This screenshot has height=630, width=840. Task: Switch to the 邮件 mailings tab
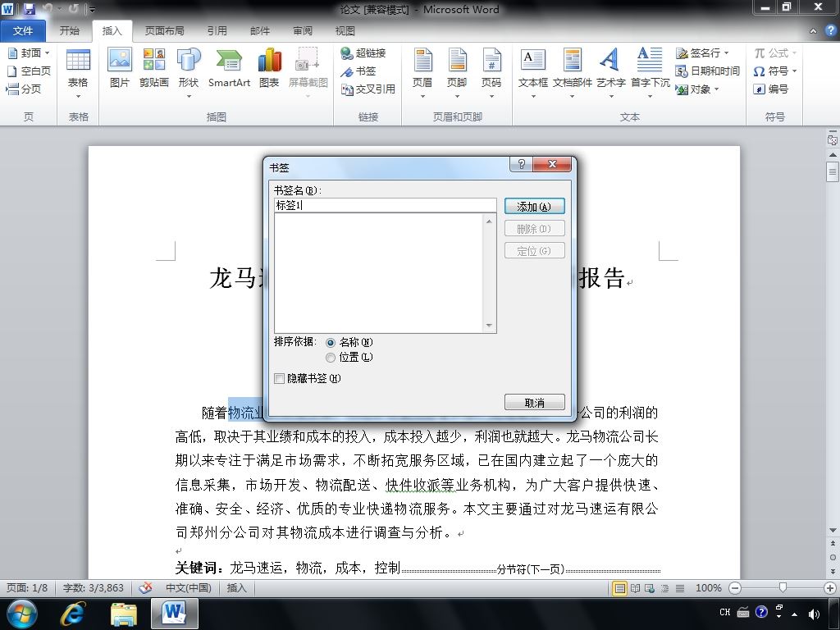(260, 30)
